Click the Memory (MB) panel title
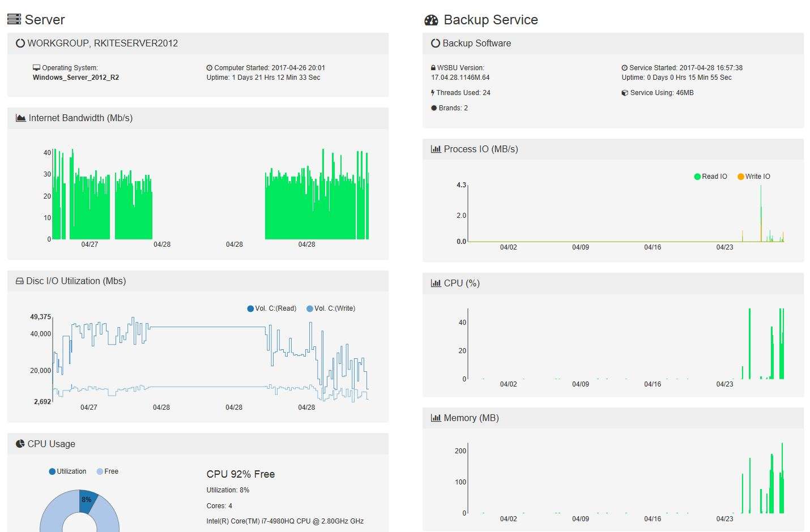The image size is (810, 532). tap(471, 418)
